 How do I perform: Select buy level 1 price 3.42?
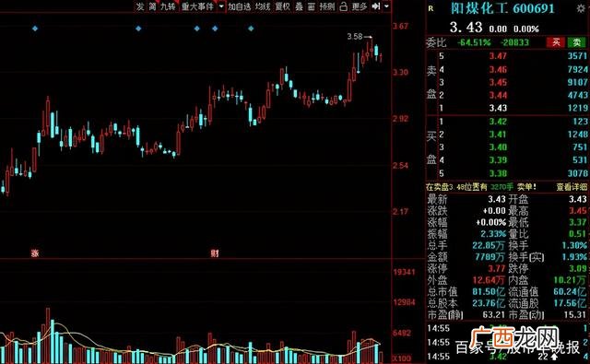[x=498, y=122]
